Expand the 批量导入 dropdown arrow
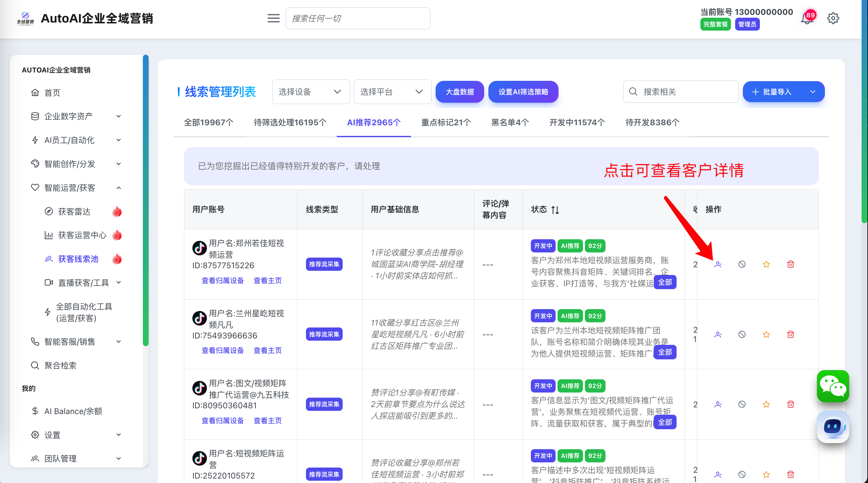This screenshot has height=483, width=868. click(x=812, y=92)
